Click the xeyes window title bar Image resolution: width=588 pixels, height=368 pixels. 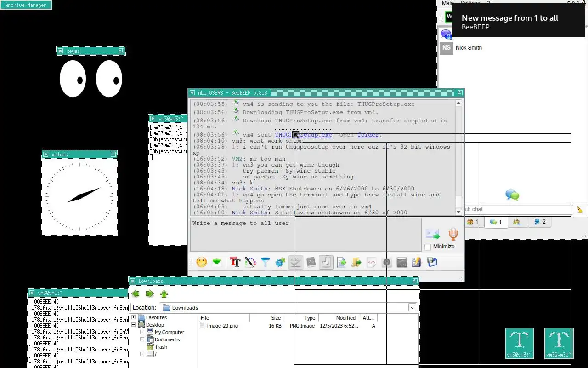click(91, 51)
